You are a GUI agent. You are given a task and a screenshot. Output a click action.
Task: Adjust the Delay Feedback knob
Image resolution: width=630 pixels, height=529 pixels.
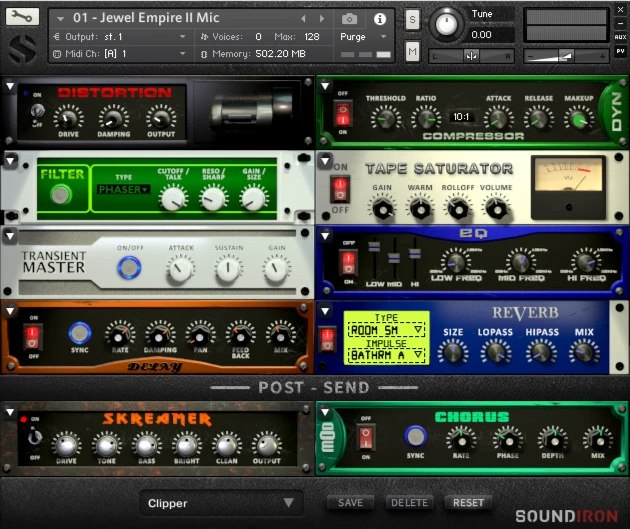pyautogui.click(x=240, y=335)
